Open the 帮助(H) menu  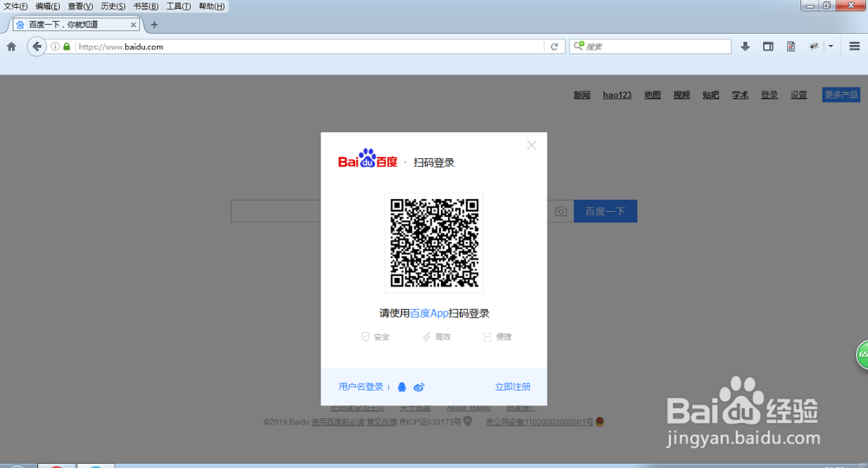click(x=212, y=6)
